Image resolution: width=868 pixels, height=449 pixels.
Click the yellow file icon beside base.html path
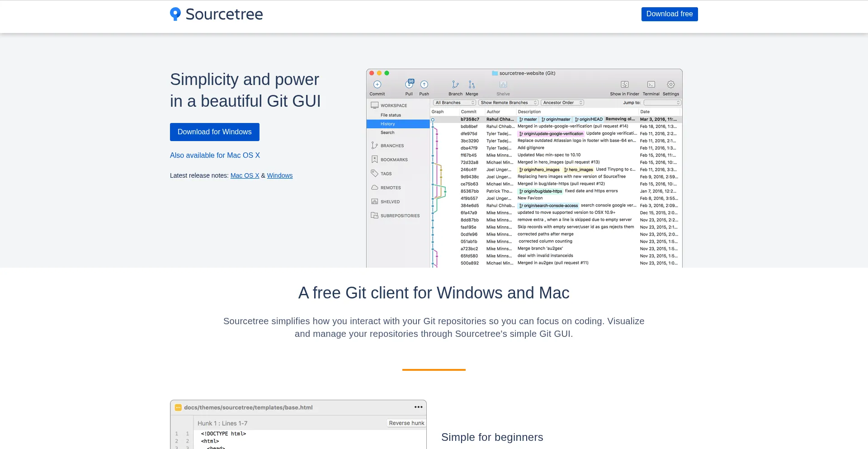click(x=178, y=407)
